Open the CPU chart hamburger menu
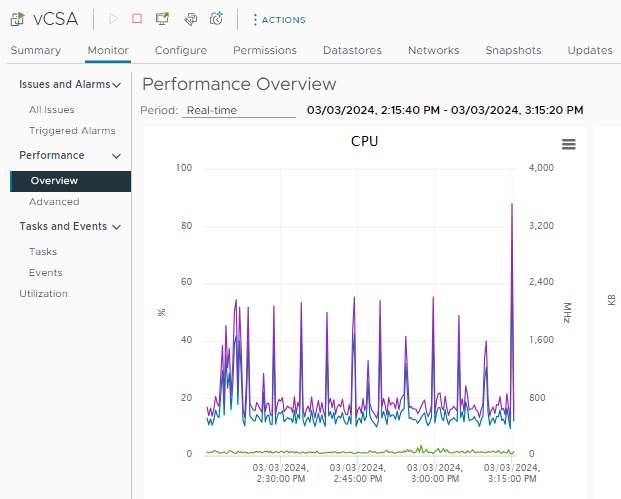This screenshot has height=499, width=621. (569, 144)
